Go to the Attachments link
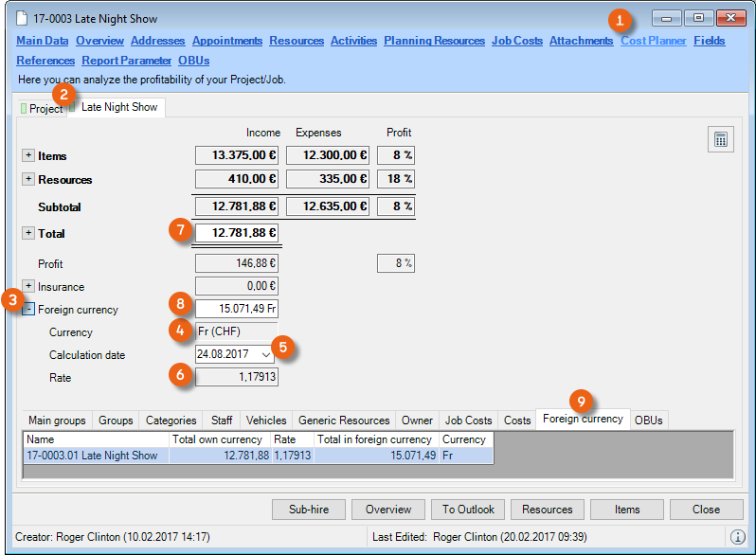 point(581,41)
